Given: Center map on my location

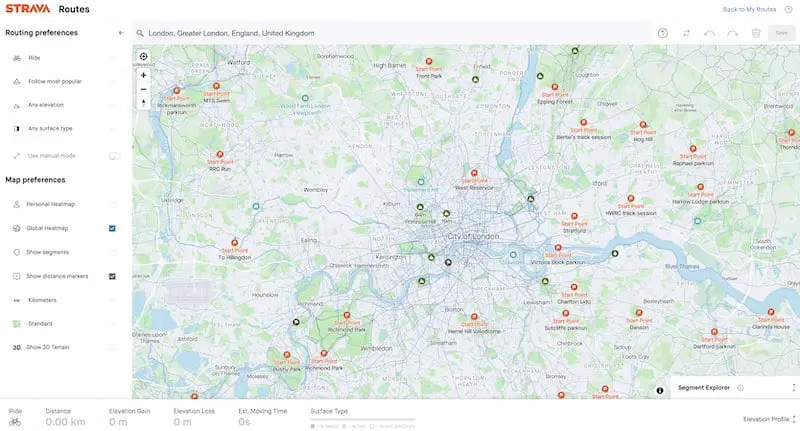Looking at the screenshot, I should 143,57.
